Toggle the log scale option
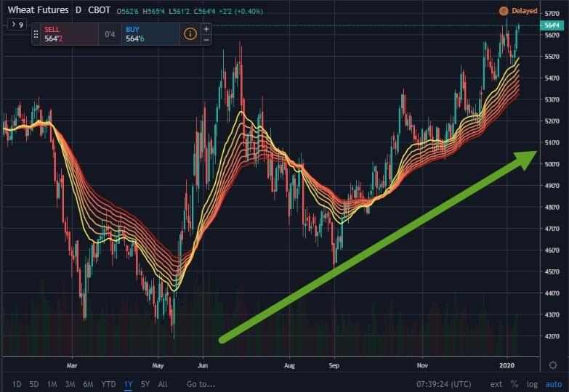The image size is (569, 392). coord(533,383)
